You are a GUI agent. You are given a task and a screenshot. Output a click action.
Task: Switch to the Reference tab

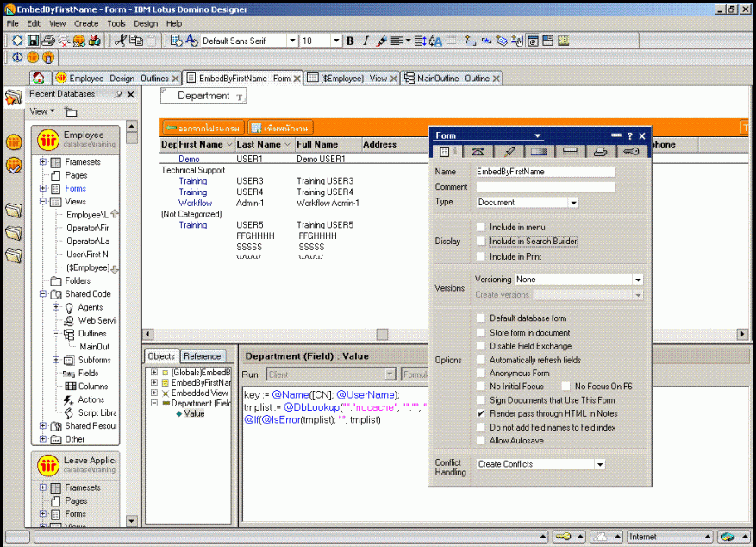202,356
